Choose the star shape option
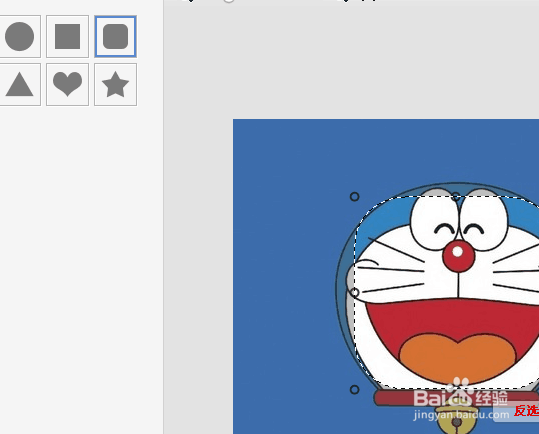Viewport: 539px width, 434px height. 116,85
